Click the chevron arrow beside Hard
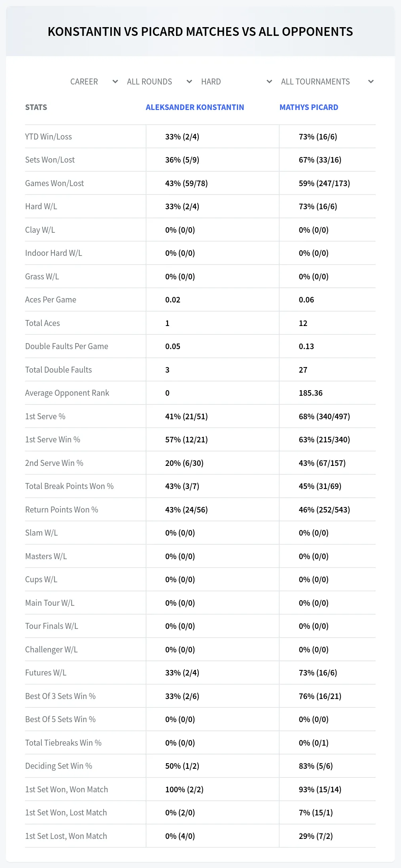Screen dimensions: 401x868 pos(269,82)
